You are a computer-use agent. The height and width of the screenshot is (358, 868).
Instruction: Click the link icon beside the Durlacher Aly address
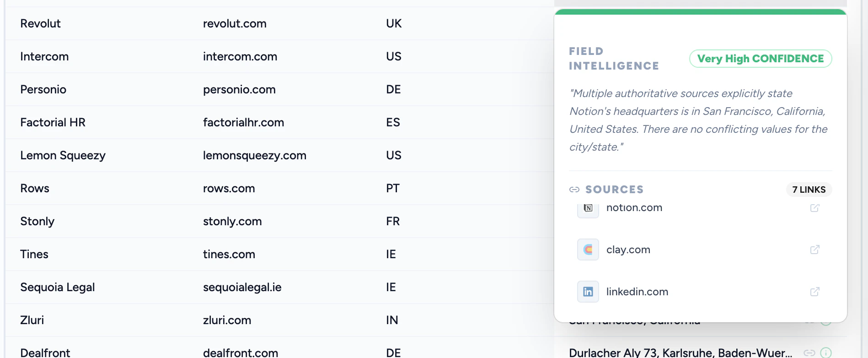809,353
